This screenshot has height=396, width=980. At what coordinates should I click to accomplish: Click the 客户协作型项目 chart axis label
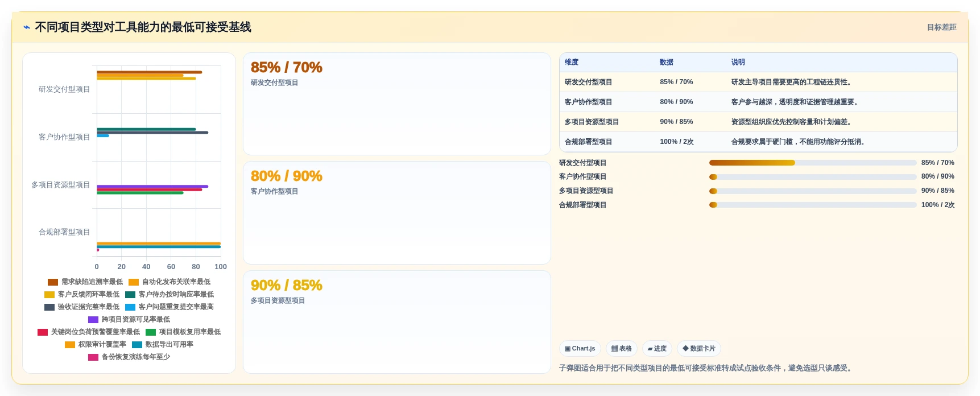tap(64, 137)
